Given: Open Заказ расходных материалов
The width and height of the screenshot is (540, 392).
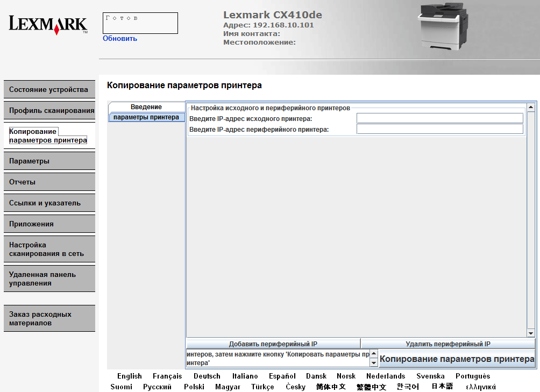Looking at the screenshot, I should [x=49, y=319].
